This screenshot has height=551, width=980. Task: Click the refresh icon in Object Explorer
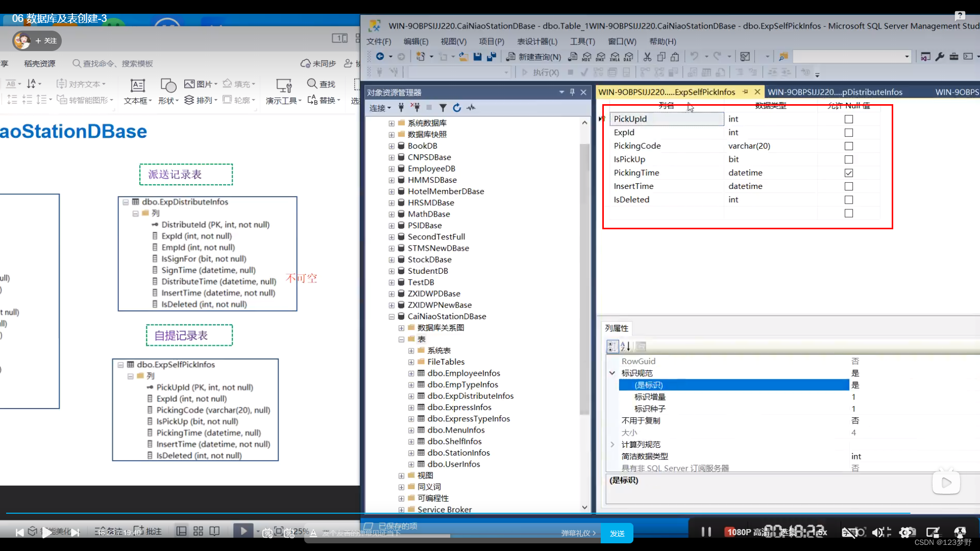(x=457, y=108)
